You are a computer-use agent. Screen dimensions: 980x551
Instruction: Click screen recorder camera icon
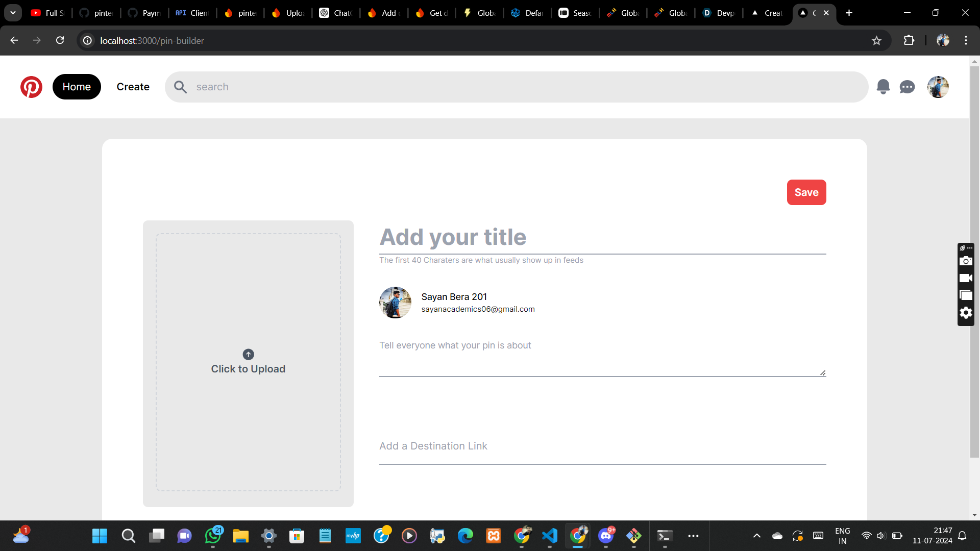coord(966,261)
